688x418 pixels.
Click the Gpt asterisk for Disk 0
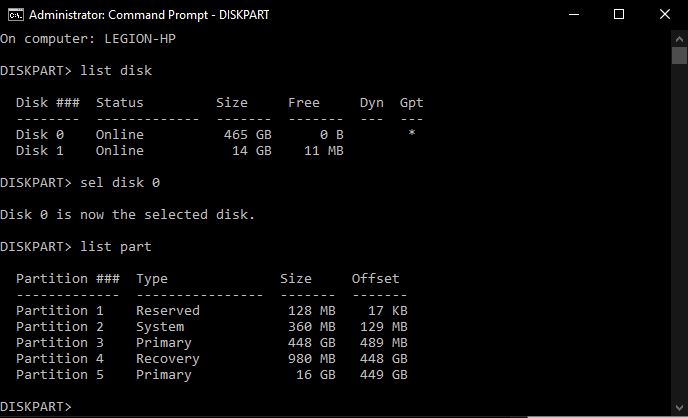click(412, 133)
